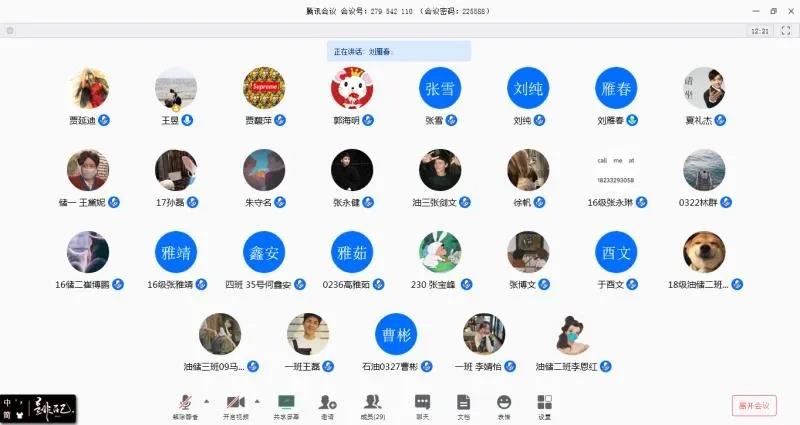Click the speaking indicator banner 正在讲话
This screenshot has height=425, width=800.
pos(399,51)
